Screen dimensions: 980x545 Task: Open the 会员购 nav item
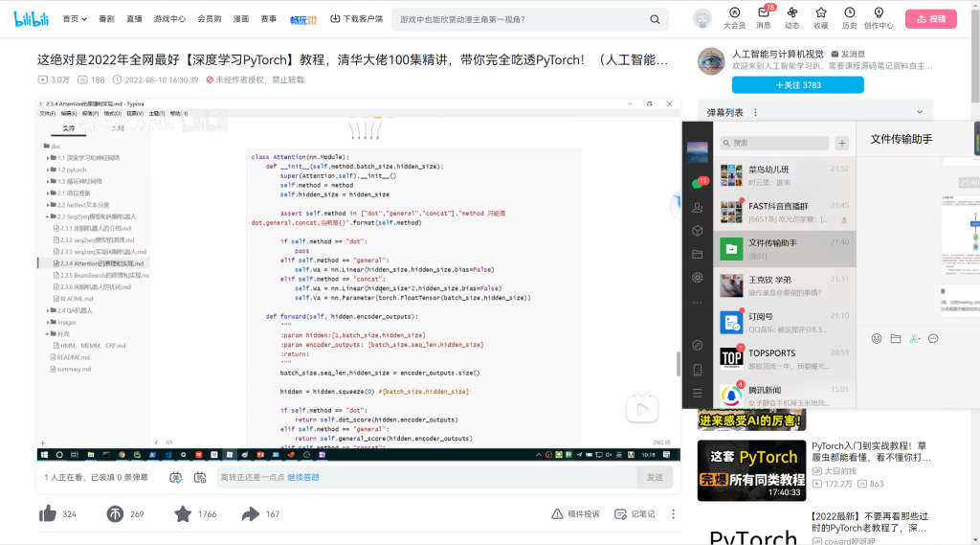click(210, 19)
